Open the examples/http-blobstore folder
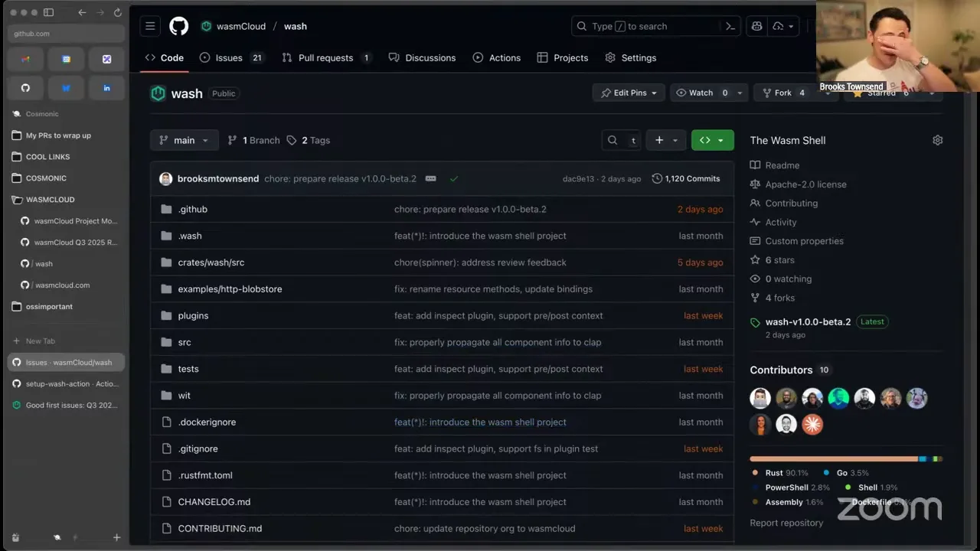The height and width of the screenshot is (551, 980). click(x=230, y=289)
